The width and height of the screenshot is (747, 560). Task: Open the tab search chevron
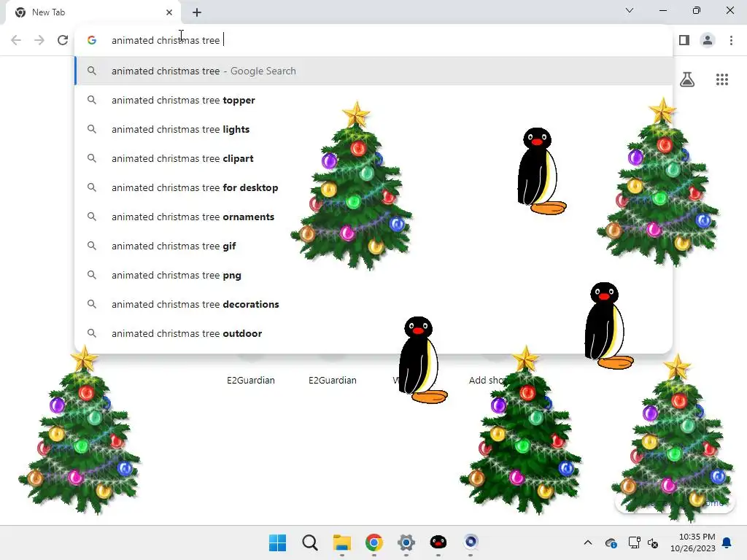click(630, 10)
